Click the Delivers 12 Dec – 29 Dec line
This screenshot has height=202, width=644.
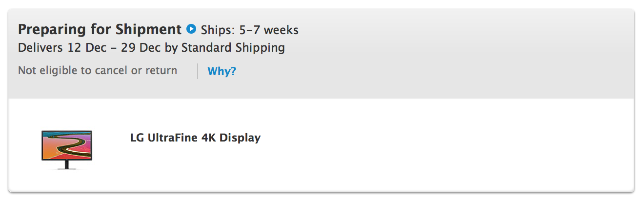click(151, 48)
